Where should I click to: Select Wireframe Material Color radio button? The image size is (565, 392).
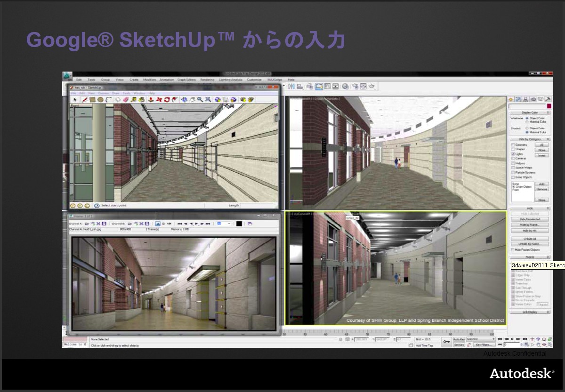pos(527,122)
